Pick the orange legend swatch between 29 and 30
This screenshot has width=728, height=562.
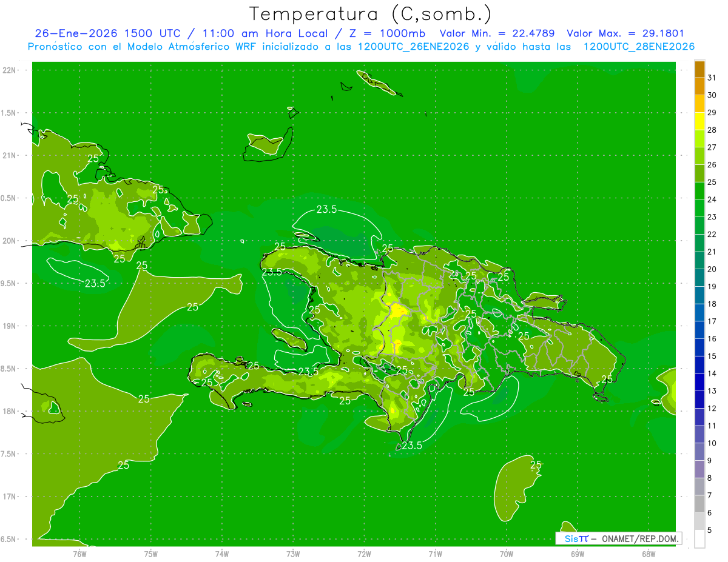(699, 104)
